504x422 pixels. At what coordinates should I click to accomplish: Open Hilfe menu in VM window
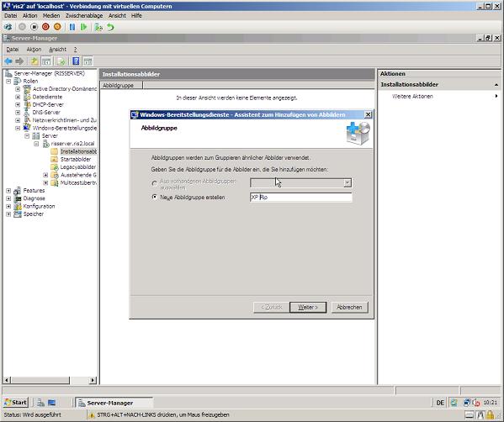pos(136,15)
